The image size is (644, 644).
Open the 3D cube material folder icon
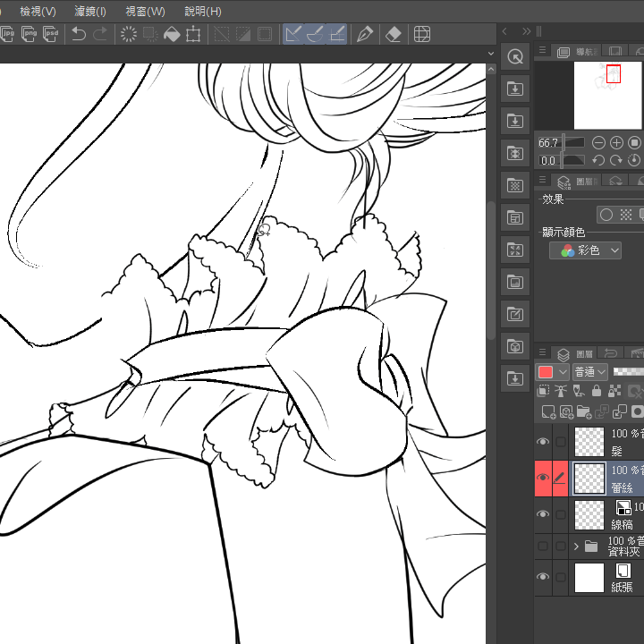click(x=515, y=346)
